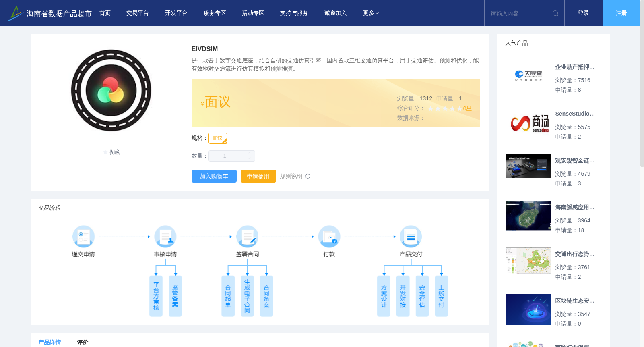Open the 天眼查 product thumbnail
The width and height of the screenshot is (644, 347).
click(x=528, y=76)
